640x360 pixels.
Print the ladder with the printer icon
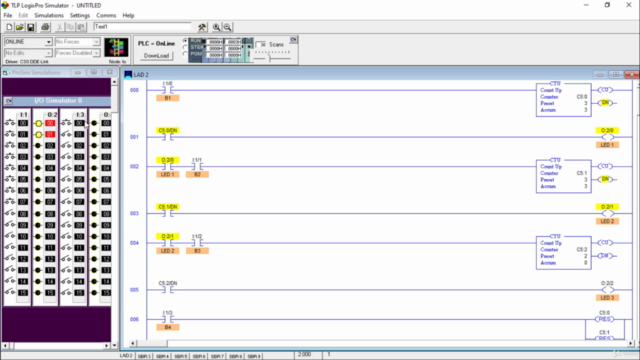[x=45, y=27]
